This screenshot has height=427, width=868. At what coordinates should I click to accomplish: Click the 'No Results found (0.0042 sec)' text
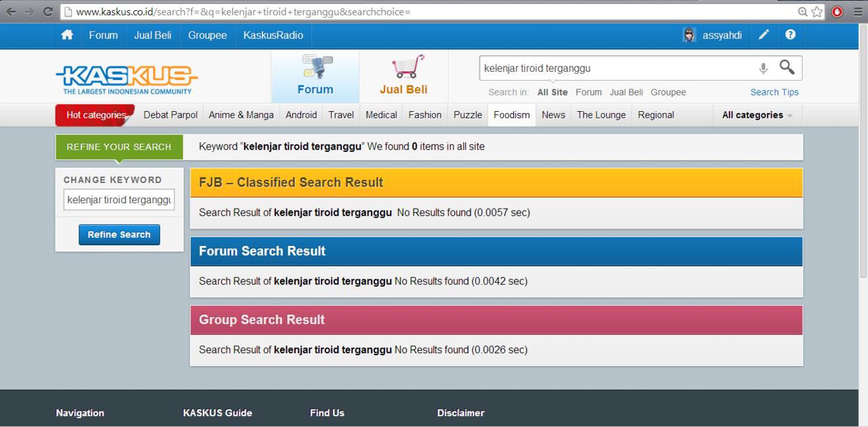click(x=461, y=281)
